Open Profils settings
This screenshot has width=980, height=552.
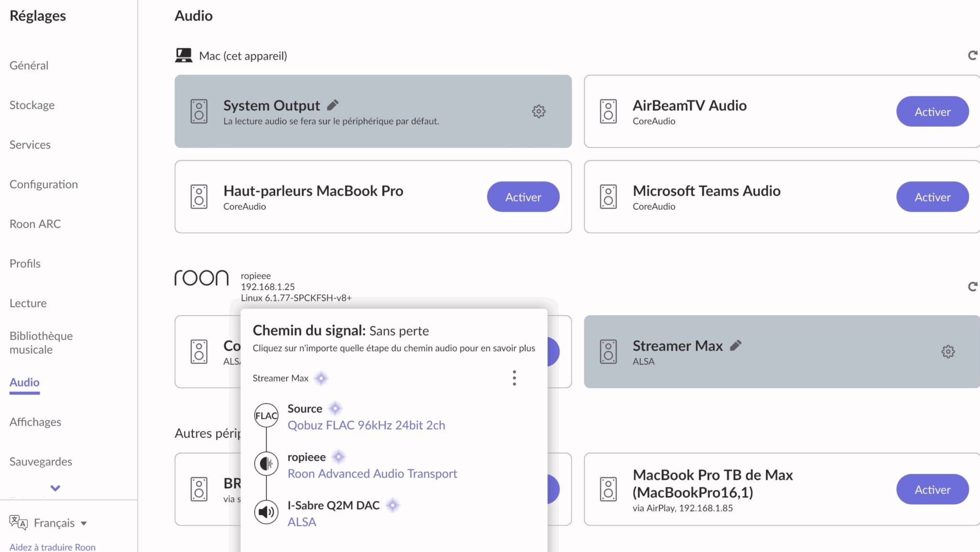coord(25,263)
